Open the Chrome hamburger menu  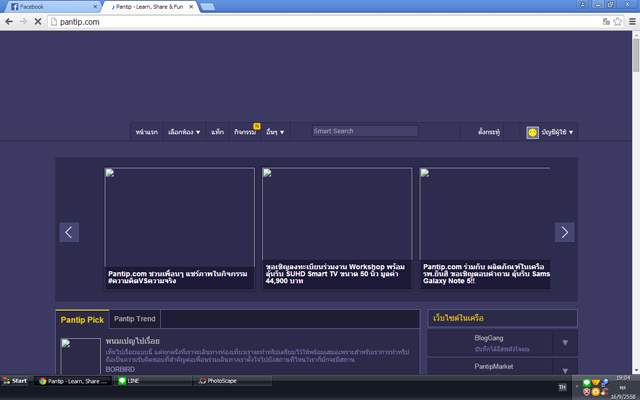click(632, 22)
